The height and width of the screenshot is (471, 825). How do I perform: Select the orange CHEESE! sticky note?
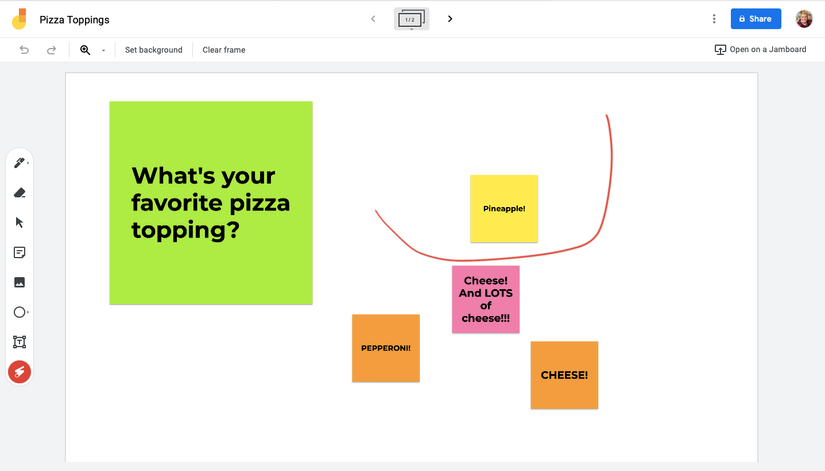564,375
